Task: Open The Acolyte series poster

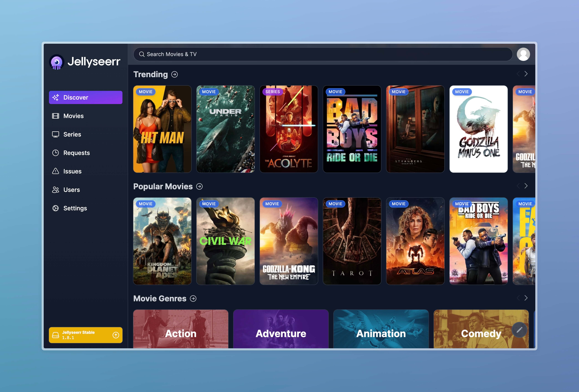Action: [x=289, y=129]
